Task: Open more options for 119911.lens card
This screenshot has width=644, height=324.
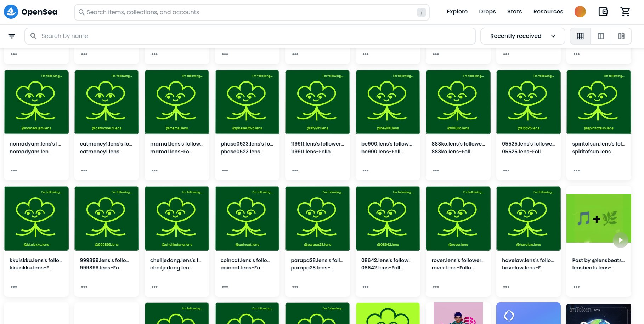Action: tap(295, 171)
